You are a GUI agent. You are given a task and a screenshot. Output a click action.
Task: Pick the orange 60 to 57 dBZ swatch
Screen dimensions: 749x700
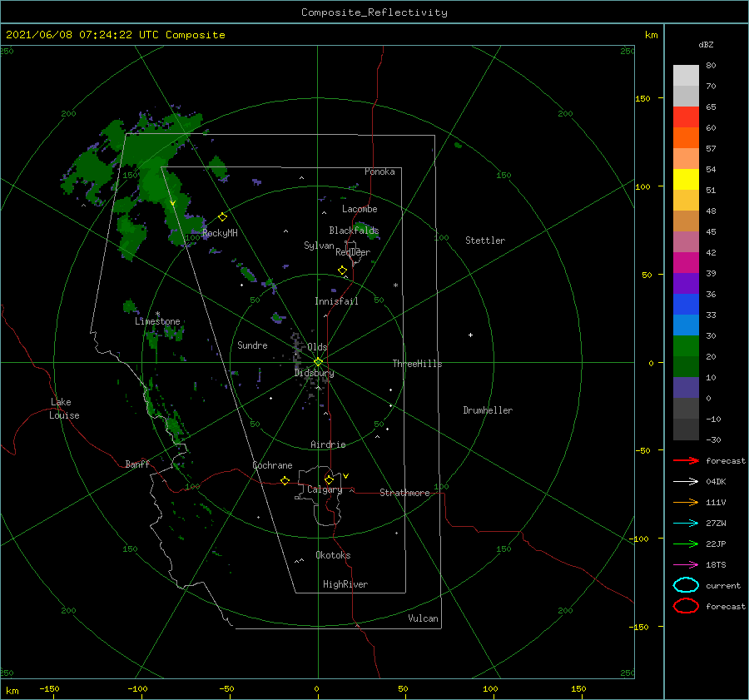(686, 138)
